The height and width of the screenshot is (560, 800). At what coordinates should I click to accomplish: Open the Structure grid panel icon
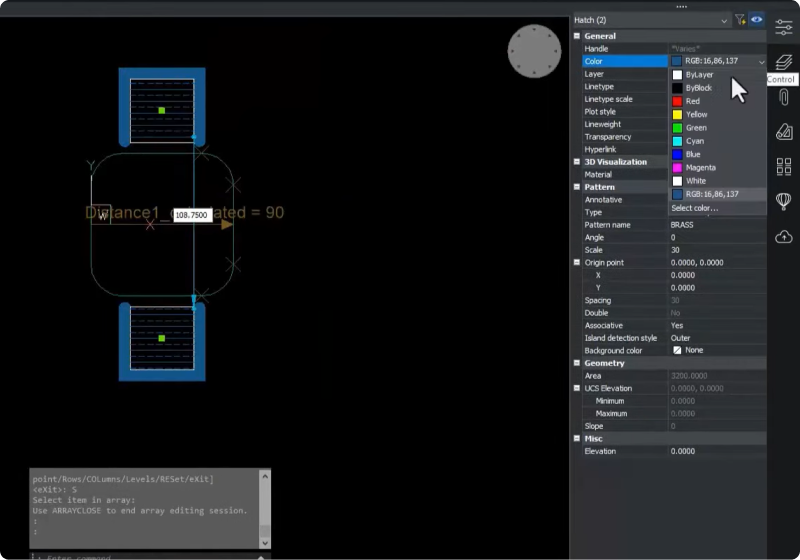pos(784,167)
